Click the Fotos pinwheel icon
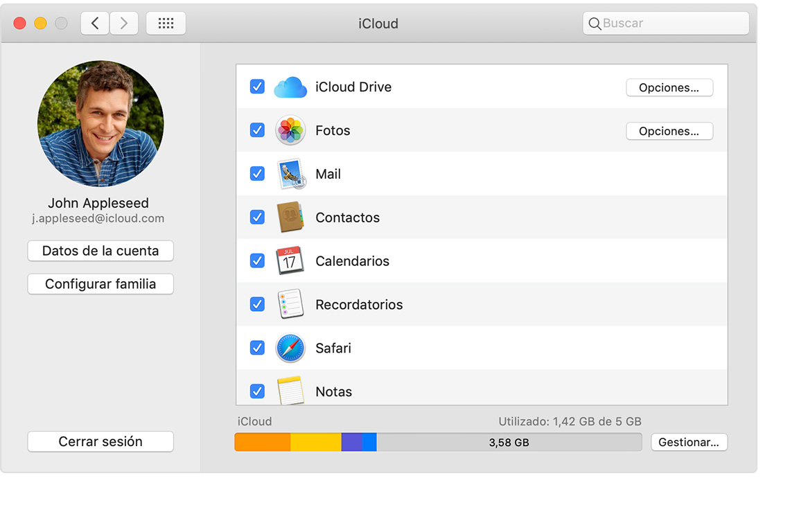 [x=290, y=130]
